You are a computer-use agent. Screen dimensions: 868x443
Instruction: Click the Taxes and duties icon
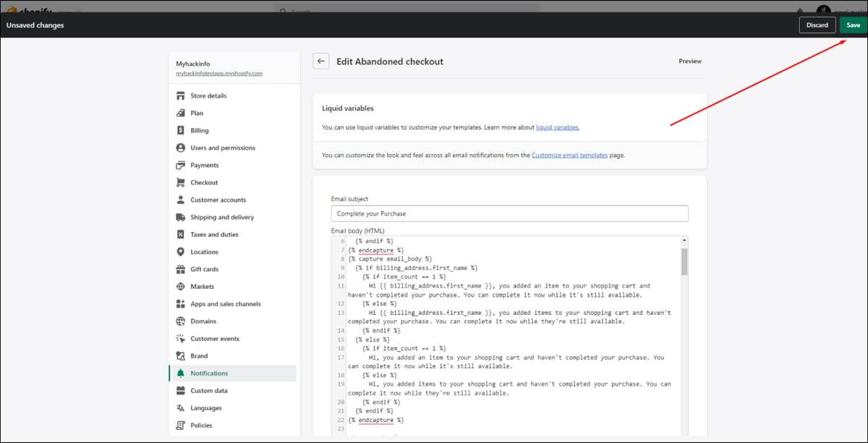pos(181,235)
